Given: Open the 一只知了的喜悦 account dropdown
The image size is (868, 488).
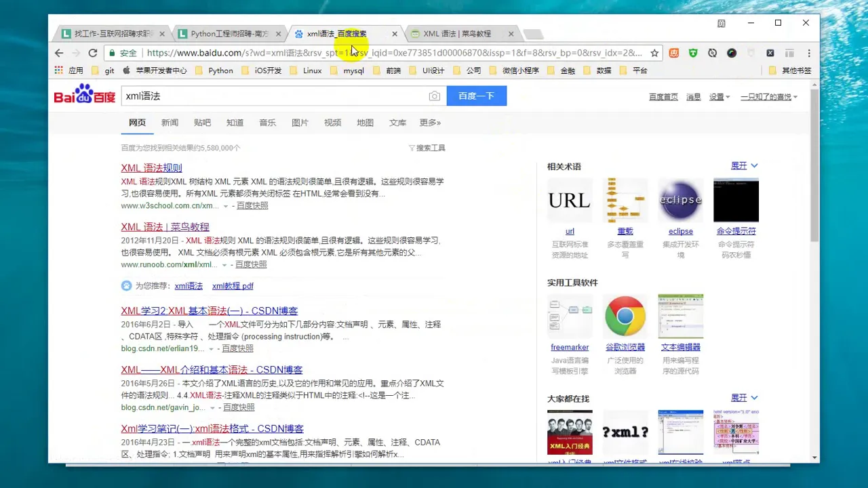Looking at the screenshot, I should click(769, 97).
